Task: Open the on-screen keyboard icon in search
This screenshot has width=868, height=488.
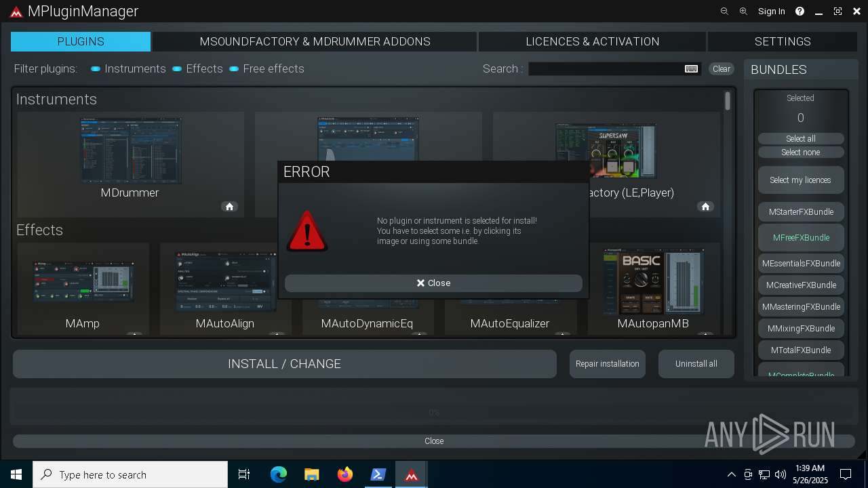Action: coord(691,69)
